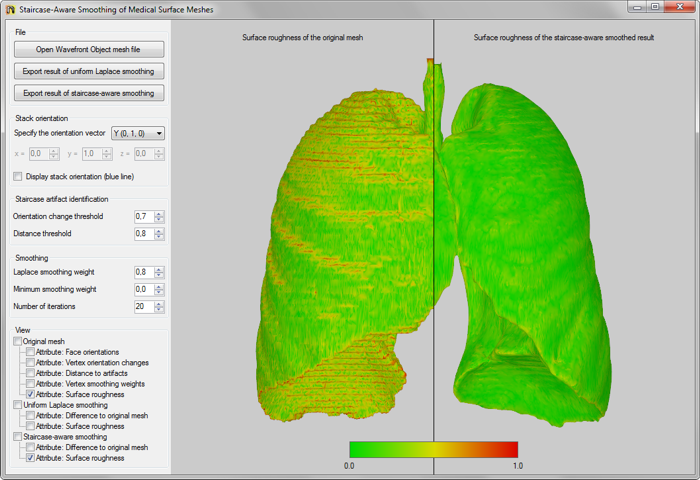Open the orientation vector dropdown
This screenshot has height=480, width=700.
tap(138, 133)
